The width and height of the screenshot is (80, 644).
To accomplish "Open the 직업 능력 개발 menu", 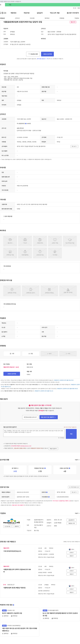I will 55,13.
